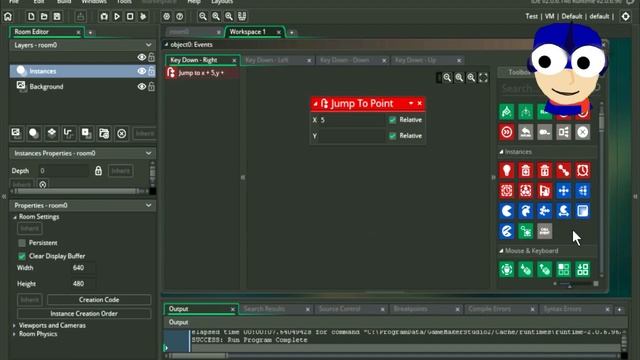The image size is (640, 360).
Task: Pick the blue Pac-Man sprite action icon
Action: tap(507, 211)
